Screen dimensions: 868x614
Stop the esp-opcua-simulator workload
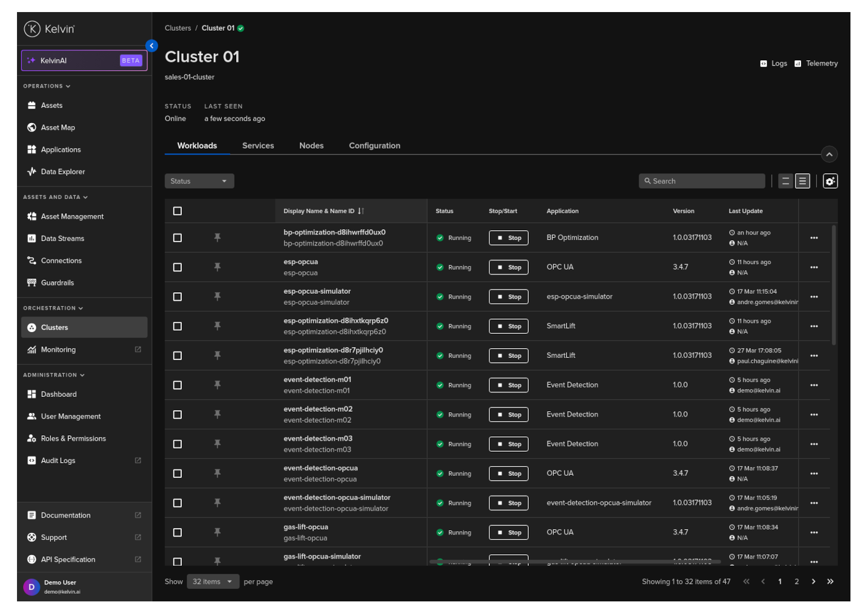[509, 297]
